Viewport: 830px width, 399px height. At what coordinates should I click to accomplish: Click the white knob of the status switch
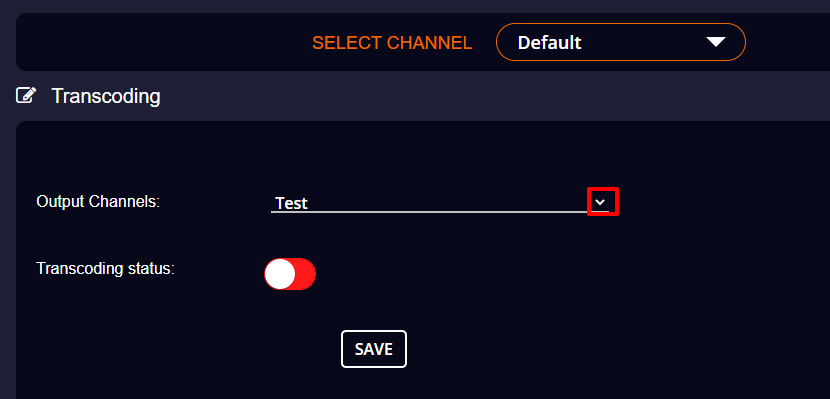point(279,274)
